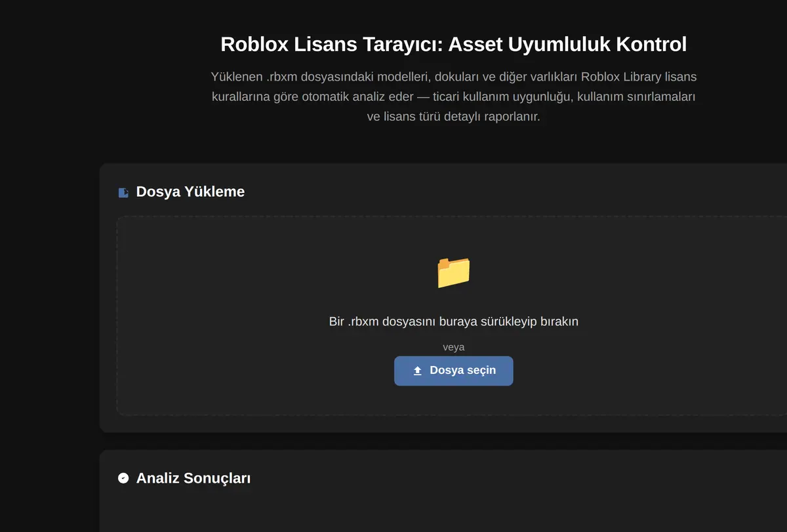The height and width of the screenshot is (532, 787).
Task: Click the 'Dosya seçin' upload button
Action: (453, 371)
